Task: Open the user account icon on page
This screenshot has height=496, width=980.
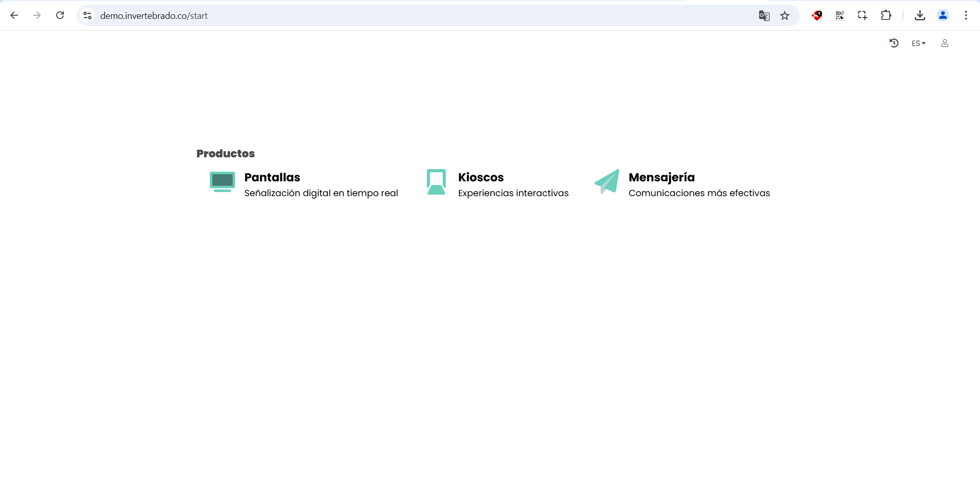Action: 944,43
